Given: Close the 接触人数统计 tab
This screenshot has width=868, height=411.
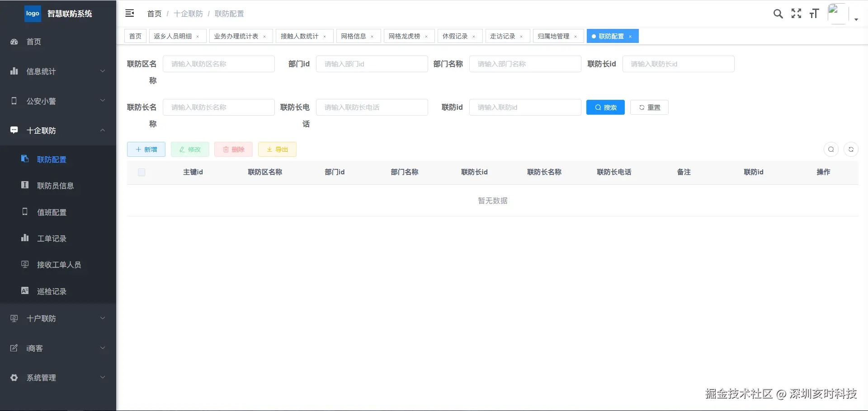Looking at the screenshot, I should pyautogui.click(x=325, y=37).
